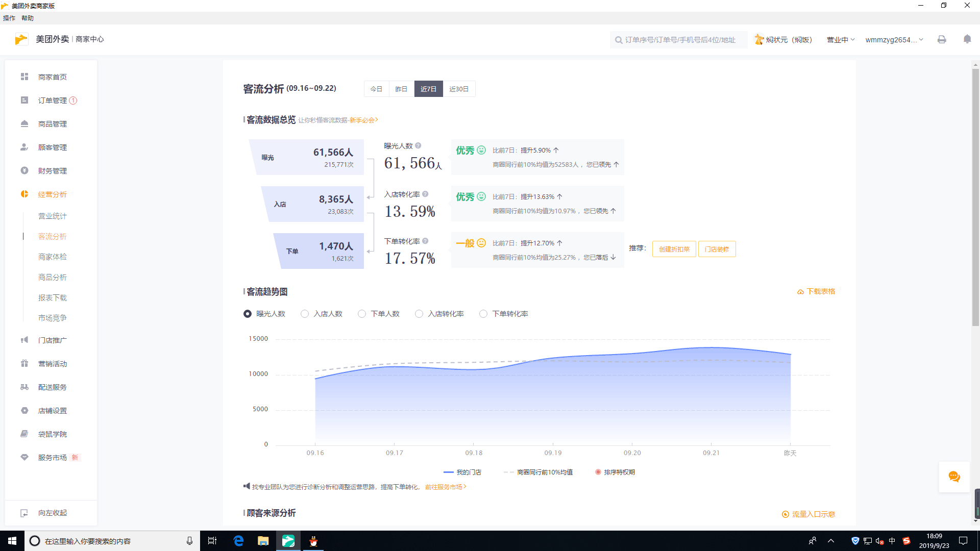Select 商品分析 submenu item
Viewport: 980px width, 551px height.
click(52, 278)
